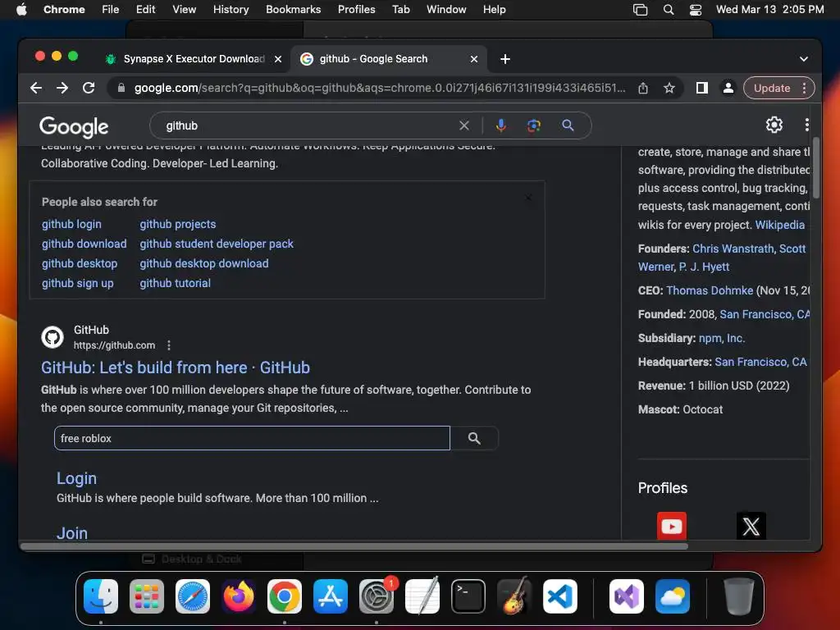The height and width of the screenshot is (630, 840).
Task: Open the github sign up suggestion
Action: pyautogui.click(x=78, y=283)
